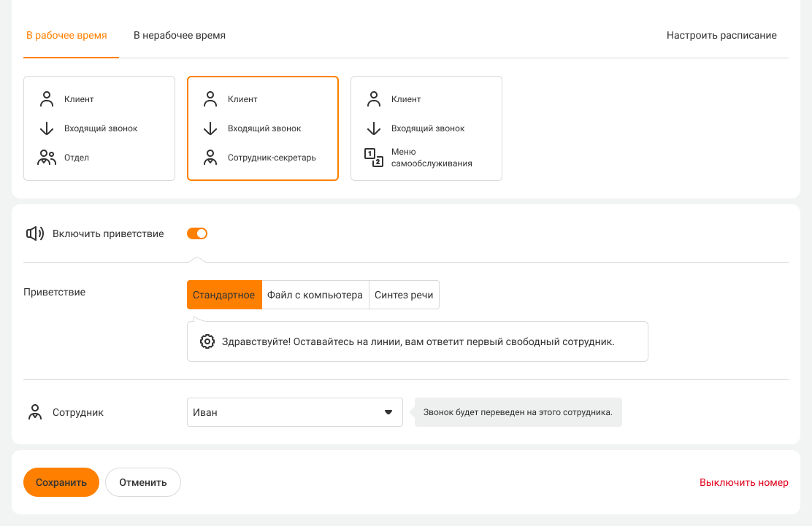Choose Файл с компьютера greeting option

tap(315, 295)
